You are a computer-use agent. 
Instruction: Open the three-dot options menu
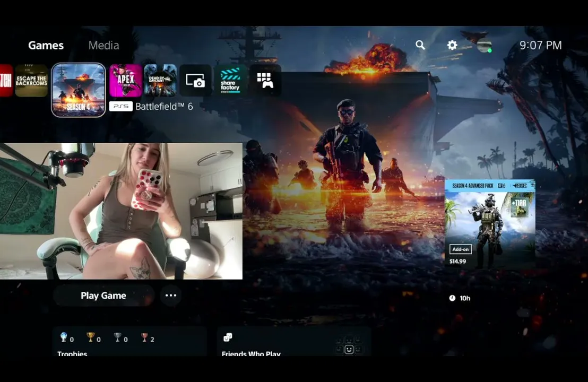pos(171,296)
